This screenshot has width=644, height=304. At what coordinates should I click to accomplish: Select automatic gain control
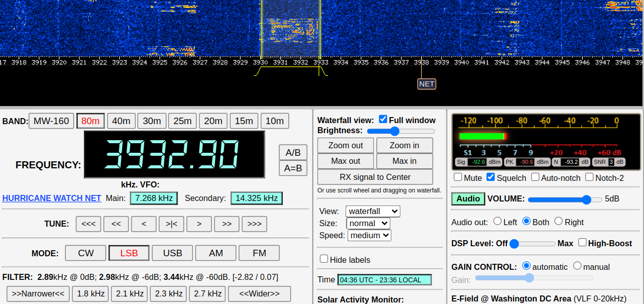click(x=526, y=266)
